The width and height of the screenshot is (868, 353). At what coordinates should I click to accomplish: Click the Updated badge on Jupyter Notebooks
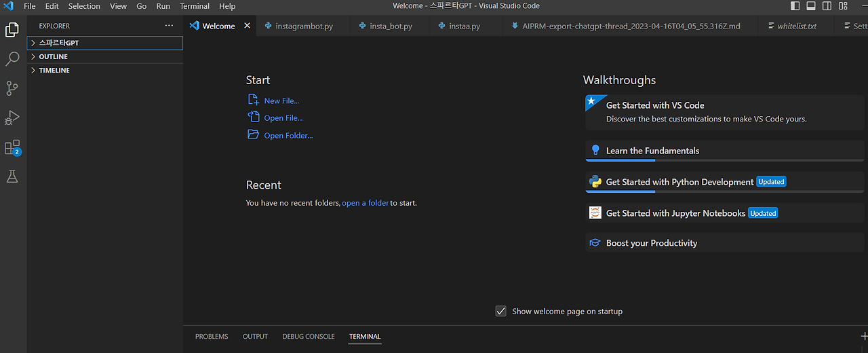(763, 213)
